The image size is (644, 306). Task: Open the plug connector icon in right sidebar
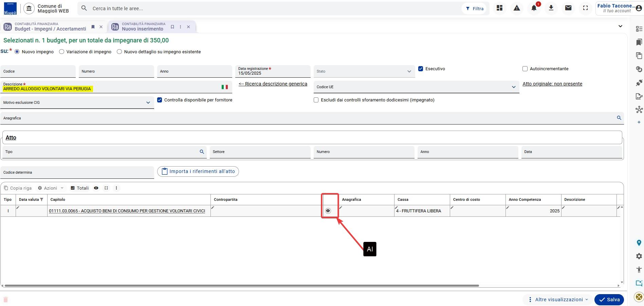[x=639, y=83]
